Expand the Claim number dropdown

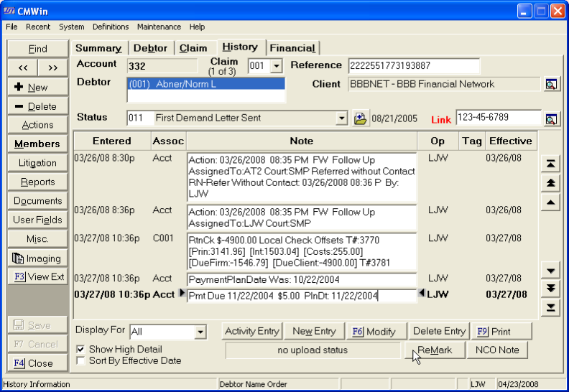(277, 66)
